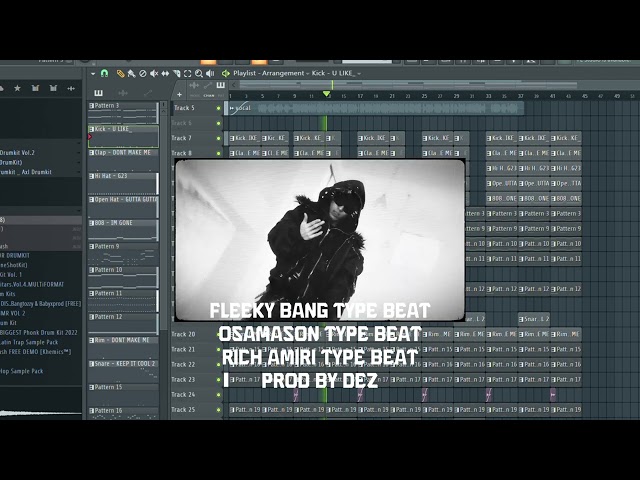This screenshot has width=640, height=480.
Task: Click the star favorites icon in browser
Action: [18, 88]
